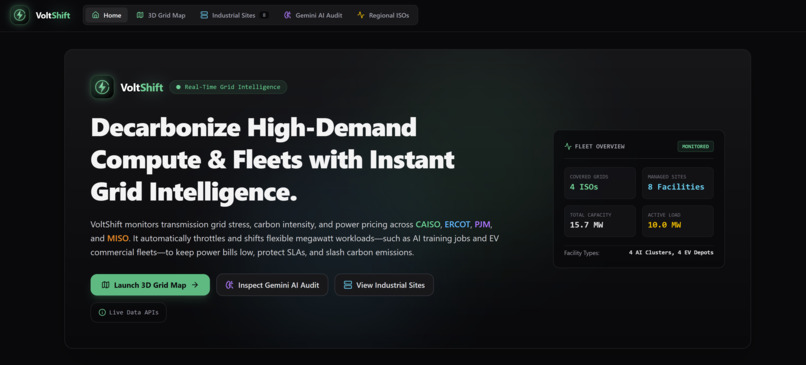The height and width of the screenshot is (365, 806).
Task: Click the Managed Sites 8 Facilities card
Action: (x=678, y=183)
